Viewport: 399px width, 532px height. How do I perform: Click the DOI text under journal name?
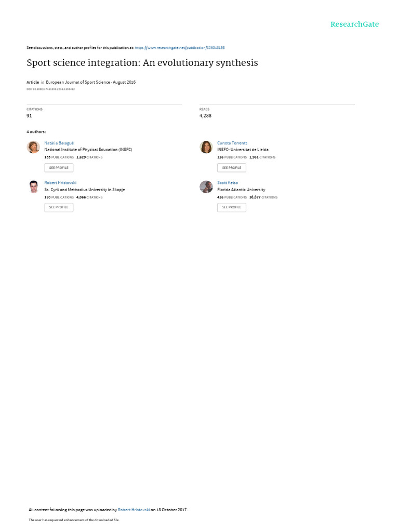tap(50, 89)
